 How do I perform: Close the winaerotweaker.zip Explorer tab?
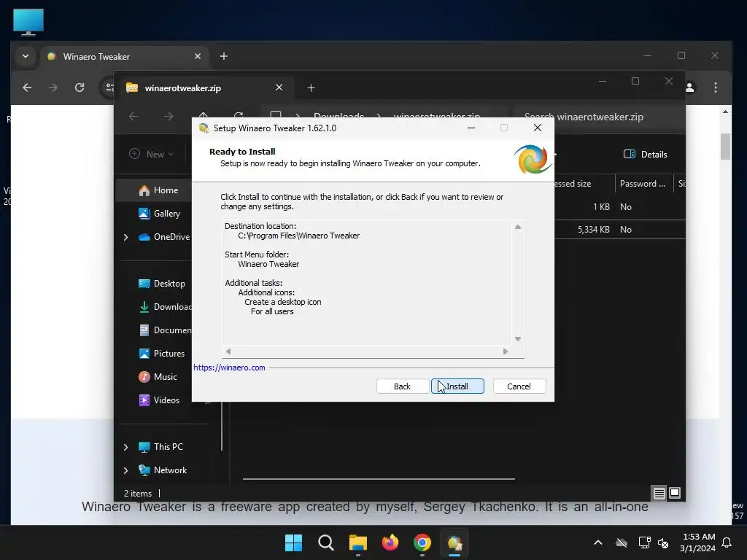[x=279, y=87]
